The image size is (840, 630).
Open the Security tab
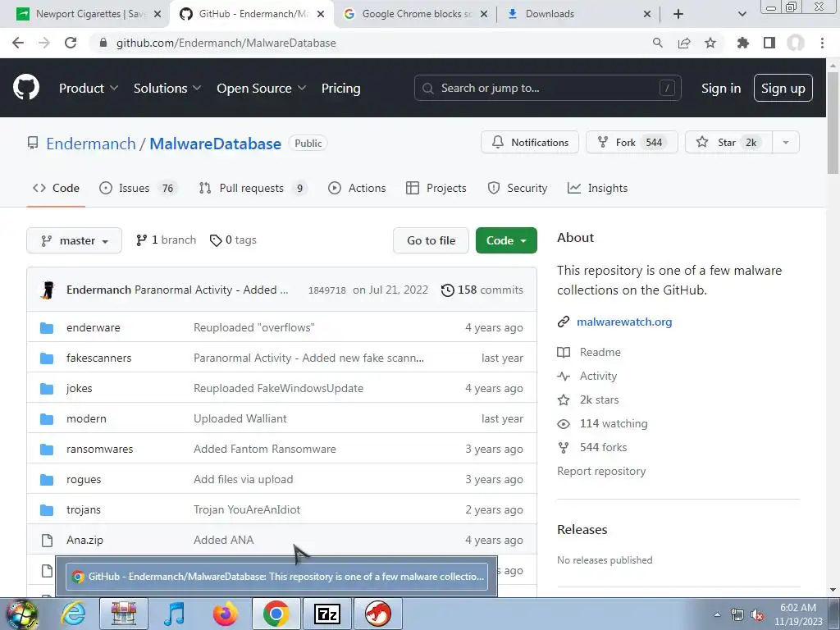pos(518,188)
